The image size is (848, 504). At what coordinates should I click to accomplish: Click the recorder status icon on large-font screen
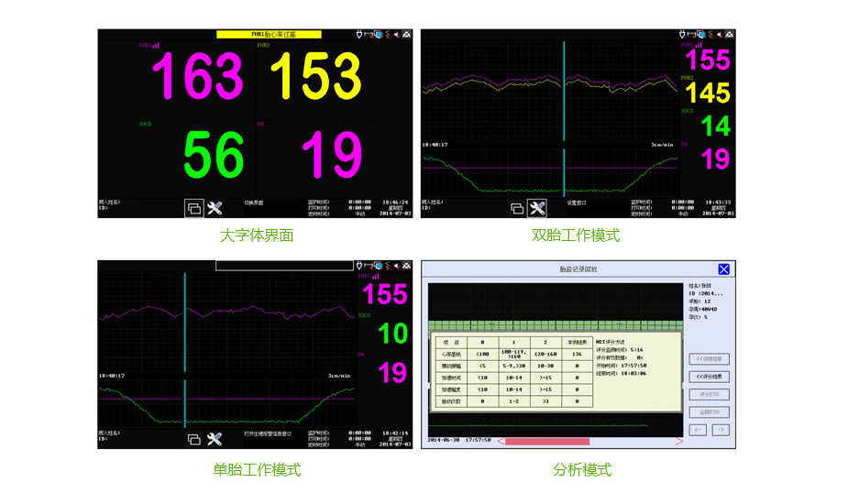click(368, 35)
